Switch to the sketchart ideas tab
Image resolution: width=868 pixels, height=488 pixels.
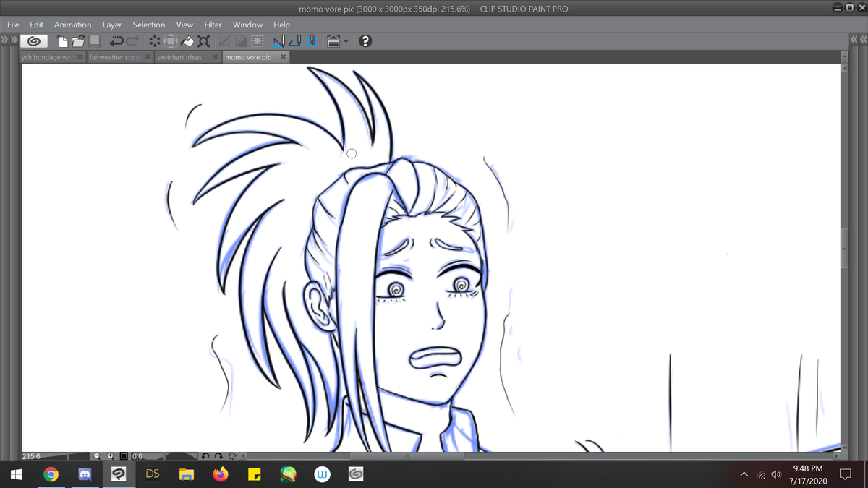click(x=179, y=57)
